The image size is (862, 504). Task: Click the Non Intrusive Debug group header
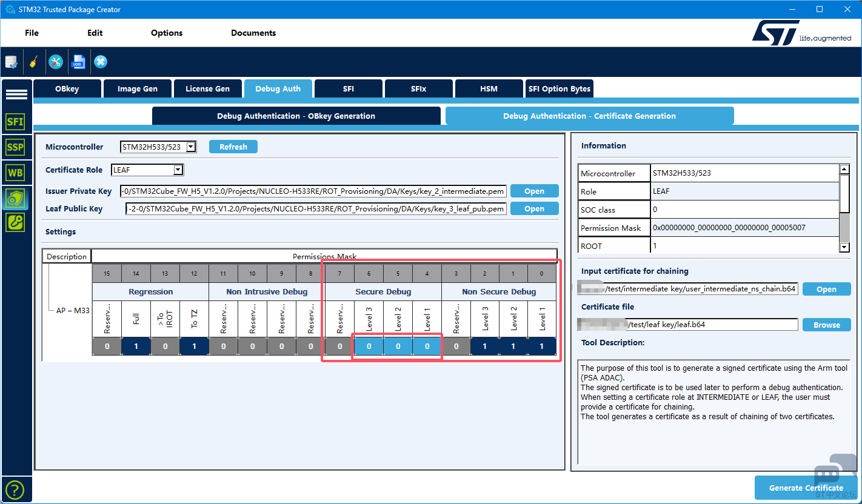(267, 291)
